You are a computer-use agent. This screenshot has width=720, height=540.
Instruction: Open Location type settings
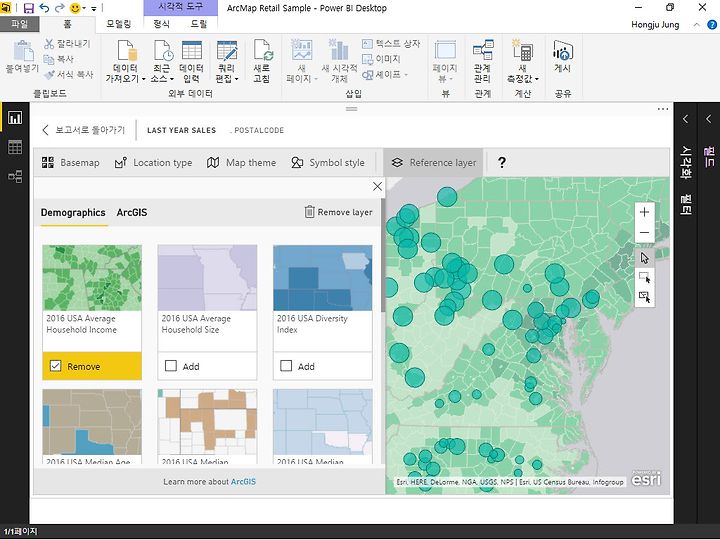tap(153, 163)
